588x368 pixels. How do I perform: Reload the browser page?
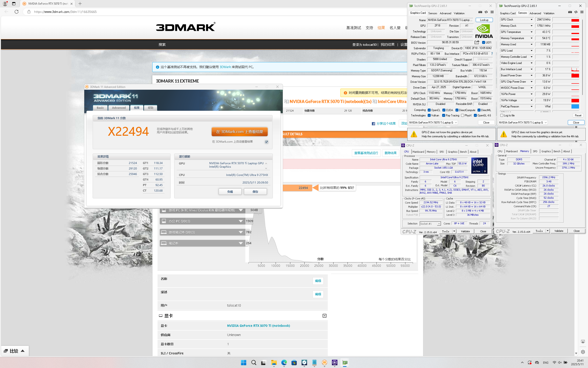(17, 12)
